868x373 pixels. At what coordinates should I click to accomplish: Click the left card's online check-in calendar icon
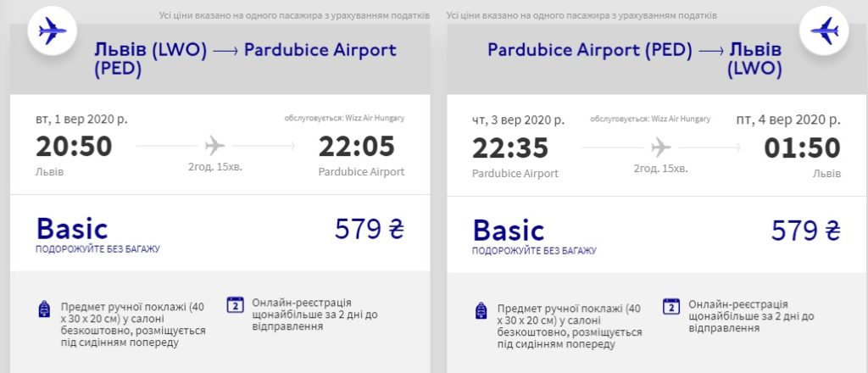coord(236,305)
